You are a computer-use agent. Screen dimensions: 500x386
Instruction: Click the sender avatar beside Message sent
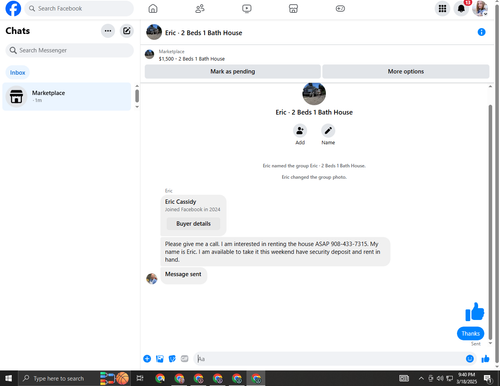(152, 278)
